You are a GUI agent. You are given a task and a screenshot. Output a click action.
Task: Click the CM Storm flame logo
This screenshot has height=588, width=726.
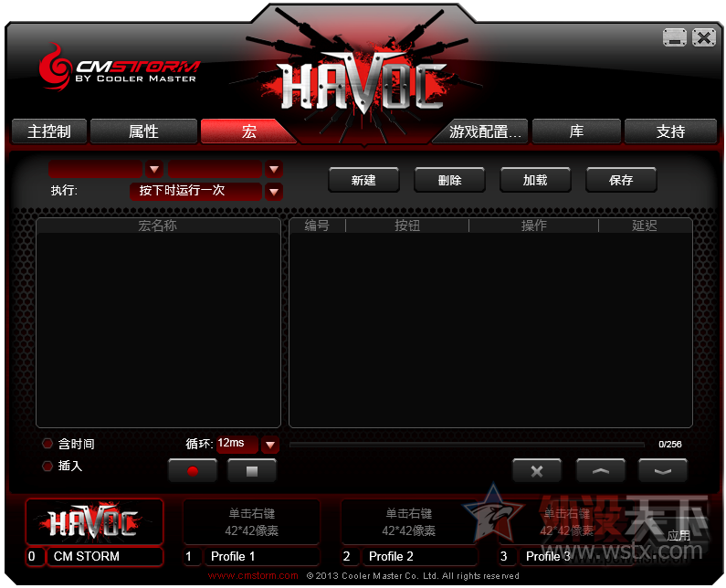click(56, 67)
